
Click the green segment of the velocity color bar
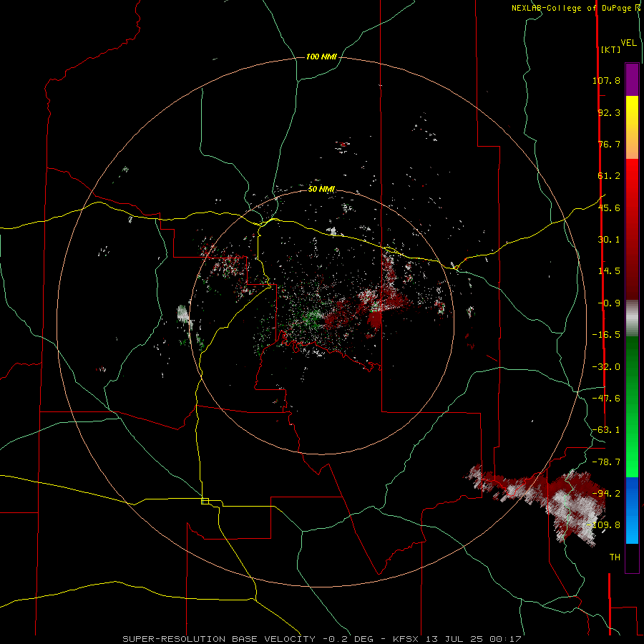tap(632, 406)
